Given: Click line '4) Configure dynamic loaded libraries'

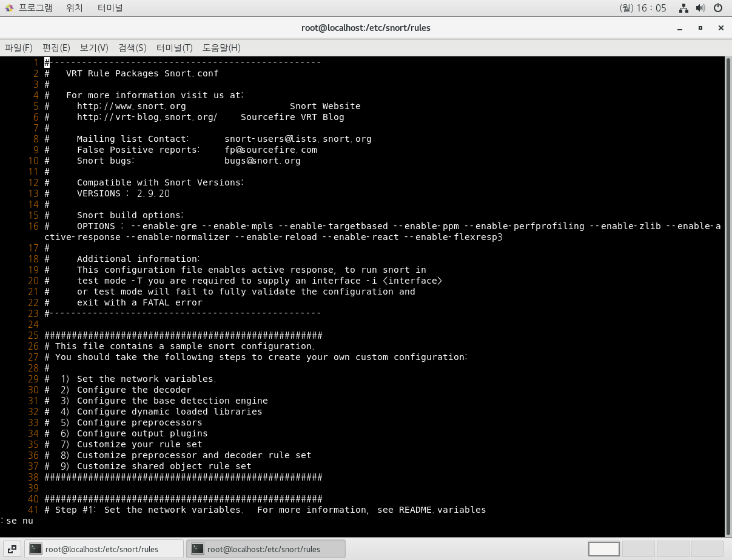Looking at the screenshot, I should click(161, 412).
